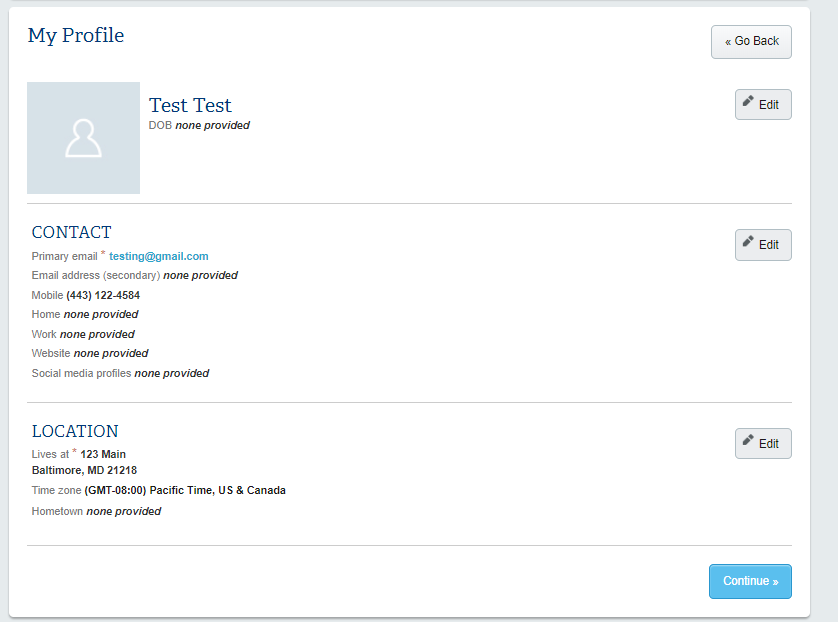Click the secondary email address field value
The image size is (838, 622).
[x=200, y=275]
